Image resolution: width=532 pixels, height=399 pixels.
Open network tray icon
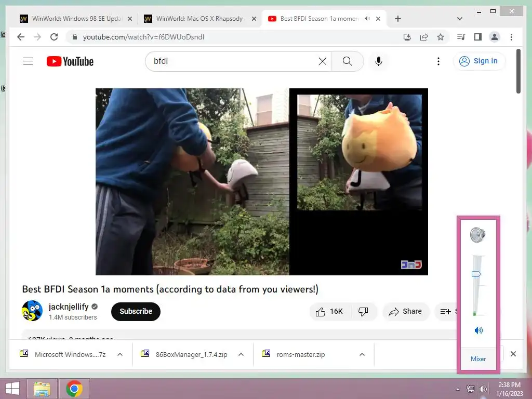(x=470, y=389)
